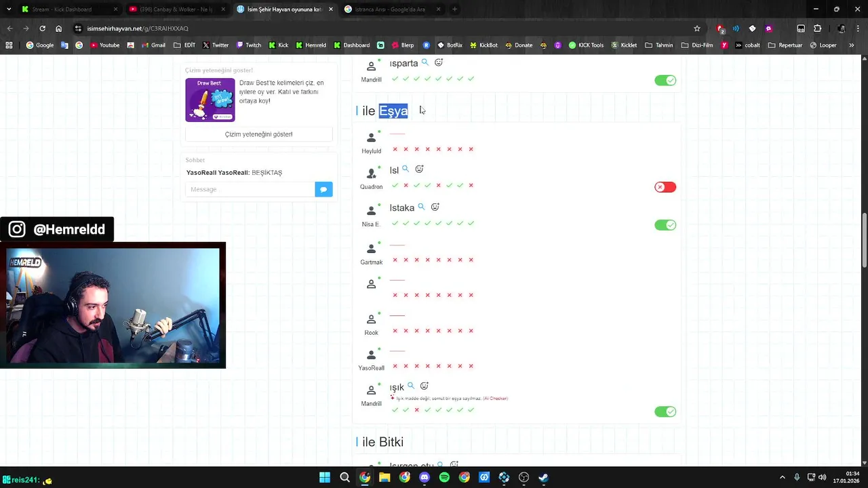Open the Tahmin bookmark folder

659,45
